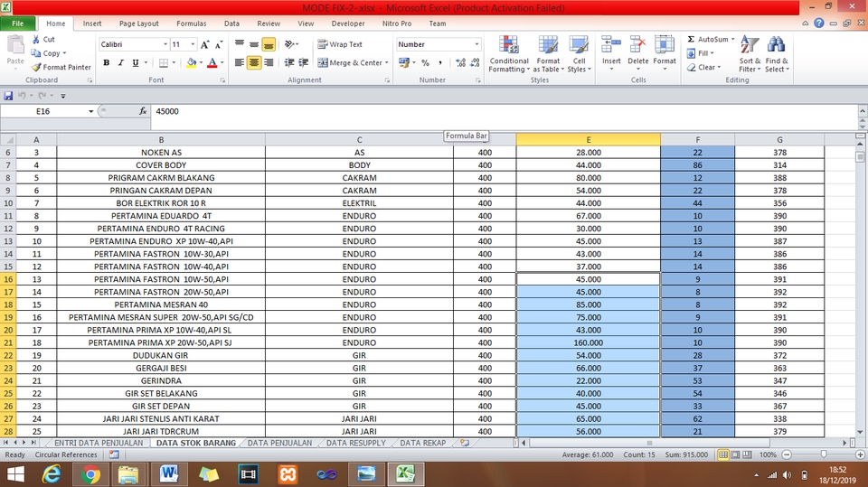Apply top align icon
Image resolution: width=868 pixels, height=487 pixels.
(x=239, y=44)
